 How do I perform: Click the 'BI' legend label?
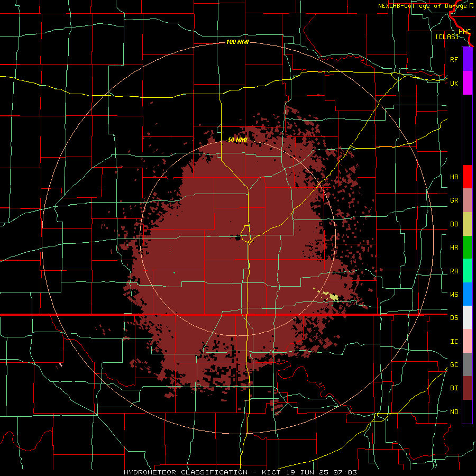tap(454, 388)
